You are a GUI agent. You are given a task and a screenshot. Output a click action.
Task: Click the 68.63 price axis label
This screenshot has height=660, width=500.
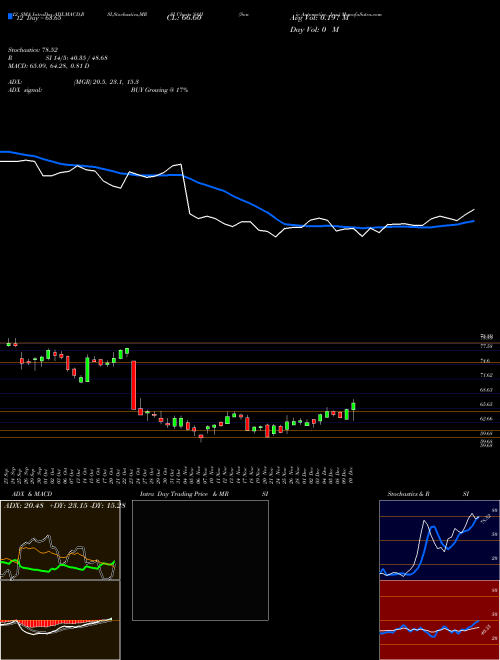486,390
